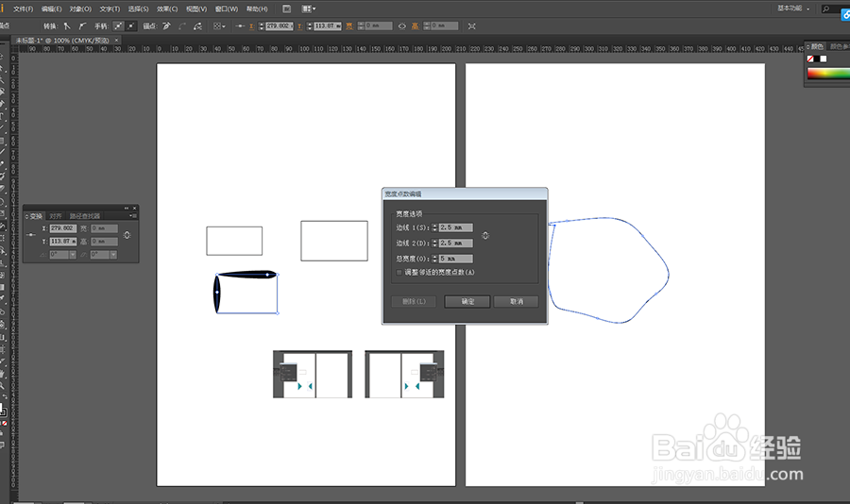Click the 确定 button in dialog
850x504 pixels.
(x=467, y=302)
